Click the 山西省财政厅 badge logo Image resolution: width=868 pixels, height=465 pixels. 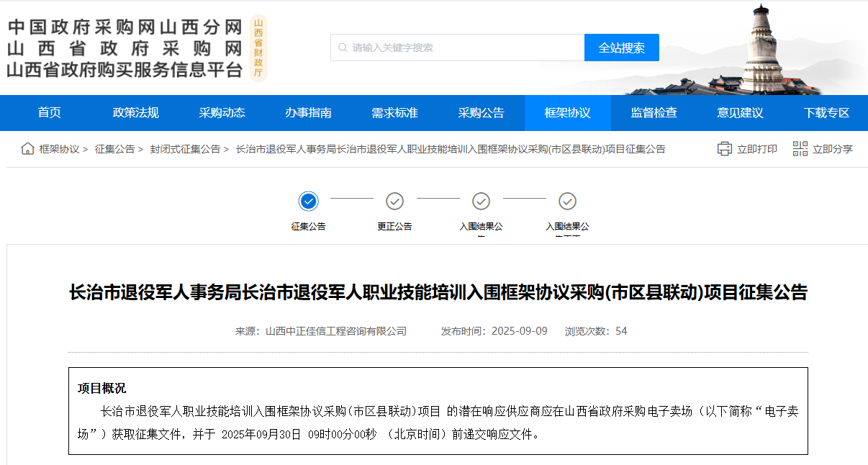[x=258, y=48]
